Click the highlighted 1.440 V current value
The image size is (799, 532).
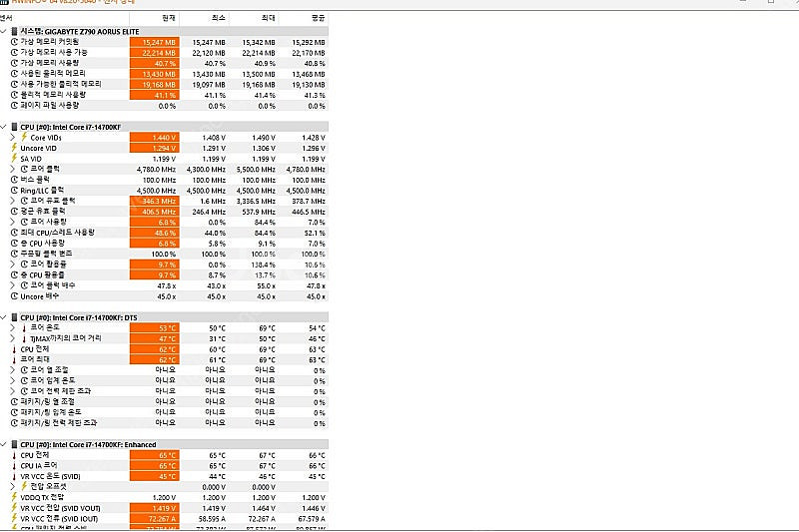pyautogui.click(x=155, y=138)
